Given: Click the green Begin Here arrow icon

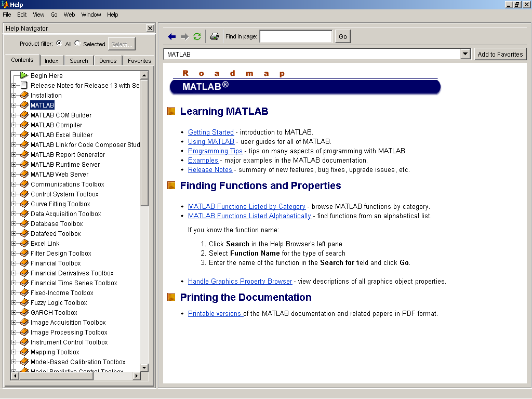Looking at the screenshot, I should tap(24, 75).
